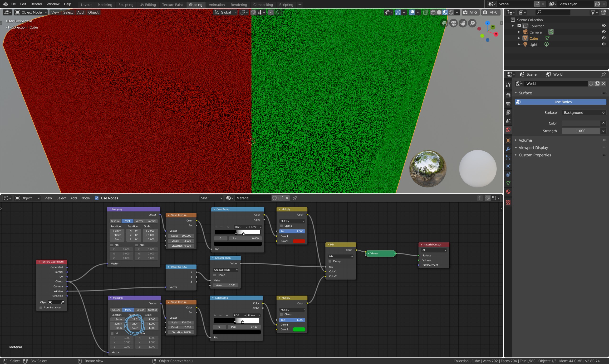Open the Texture properties checker icon
Screen dimensions: 609x364
tap(508, 202)
